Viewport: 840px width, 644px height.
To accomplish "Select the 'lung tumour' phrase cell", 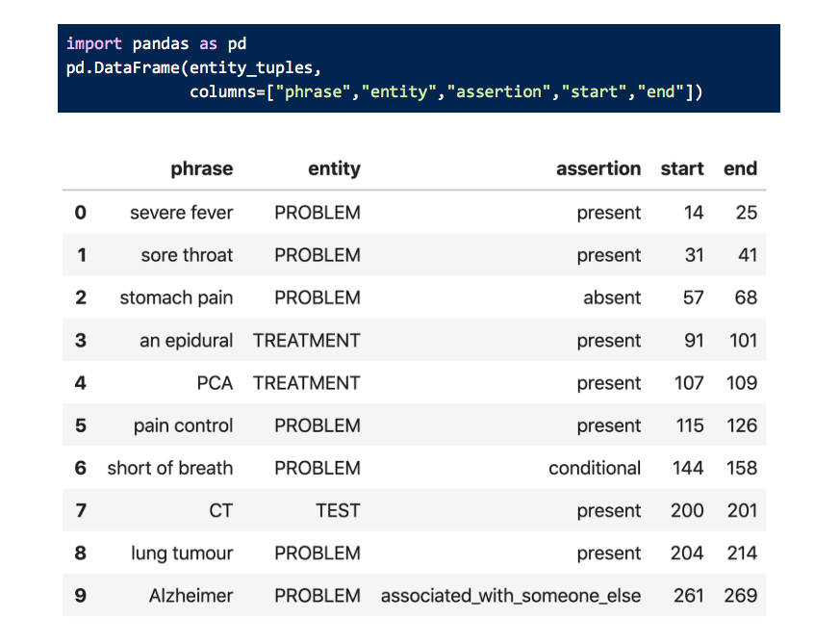I will click(182, 554).
